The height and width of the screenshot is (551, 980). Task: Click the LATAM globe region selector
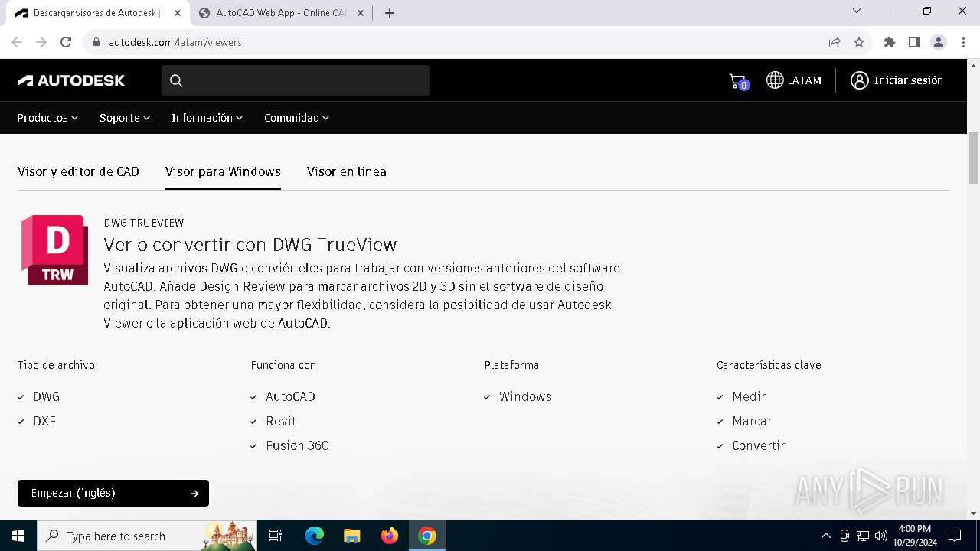point(794,80)
